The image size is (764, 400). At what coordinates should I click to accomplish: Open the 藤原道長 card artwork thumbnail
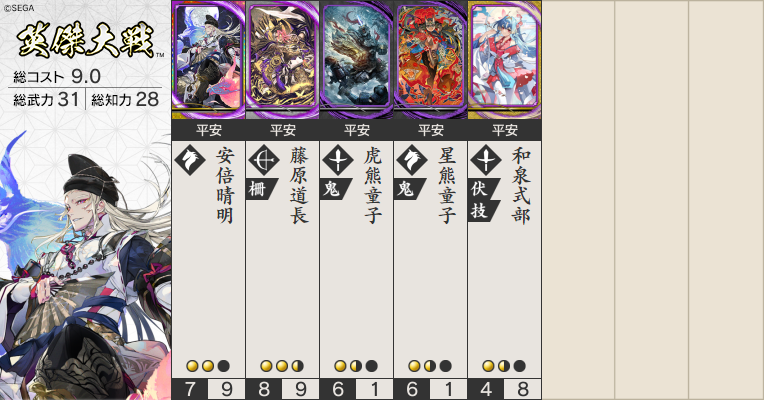283,60
